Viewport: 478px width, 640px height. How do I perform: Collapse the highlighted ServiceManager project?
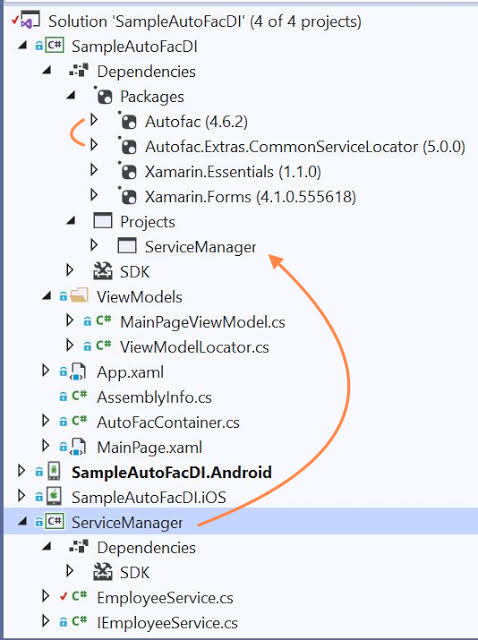22,521
